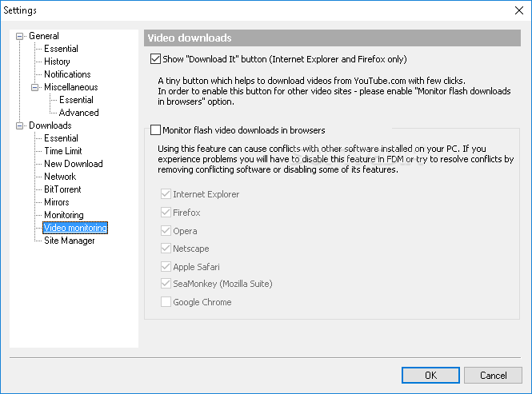Open the Time Limit settings page
The width and height of the screenshot is (532, 394).
point(63,151)
